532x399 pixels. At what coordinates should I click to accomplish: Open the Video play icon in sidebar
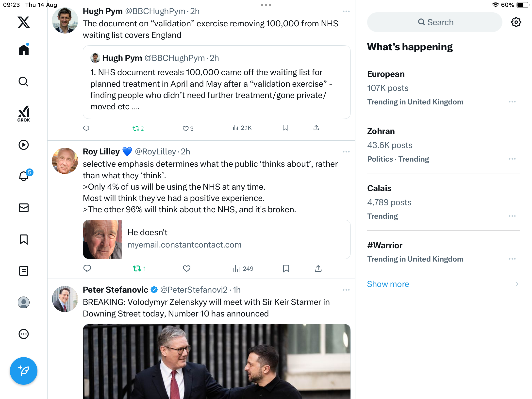[24, 145]
